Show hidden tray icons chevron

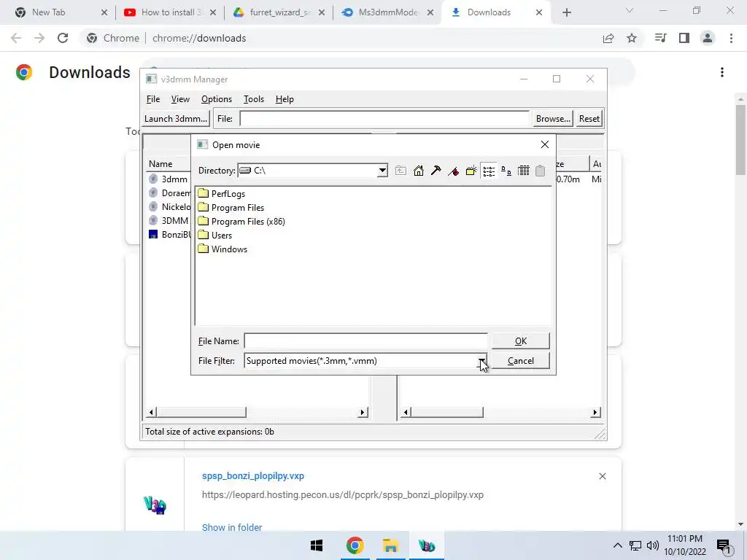click(x=617, y=545)
